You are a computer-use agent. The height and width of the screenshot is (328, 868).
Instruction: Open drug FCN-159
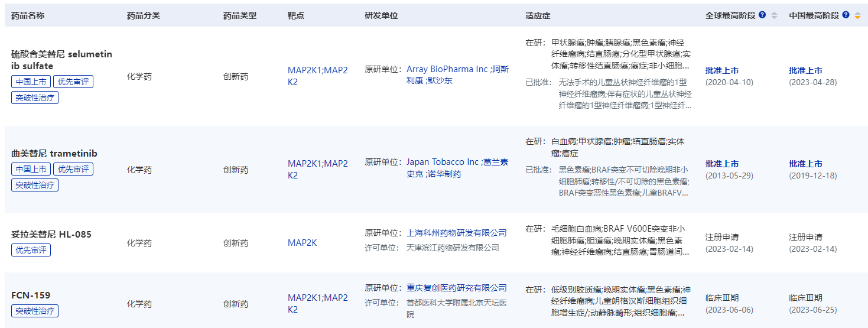coord(31,295)
